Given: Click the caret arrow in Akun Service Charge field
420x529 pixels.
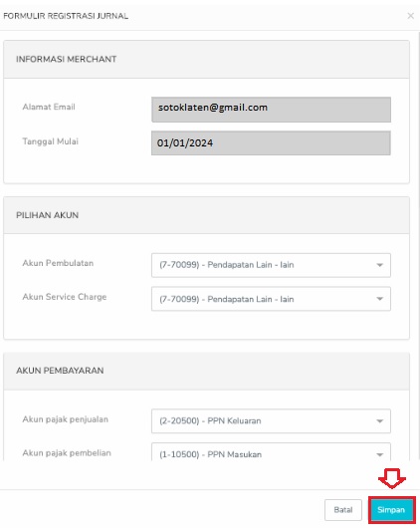Looking at the screenshot, I should [x=379, y=299].
